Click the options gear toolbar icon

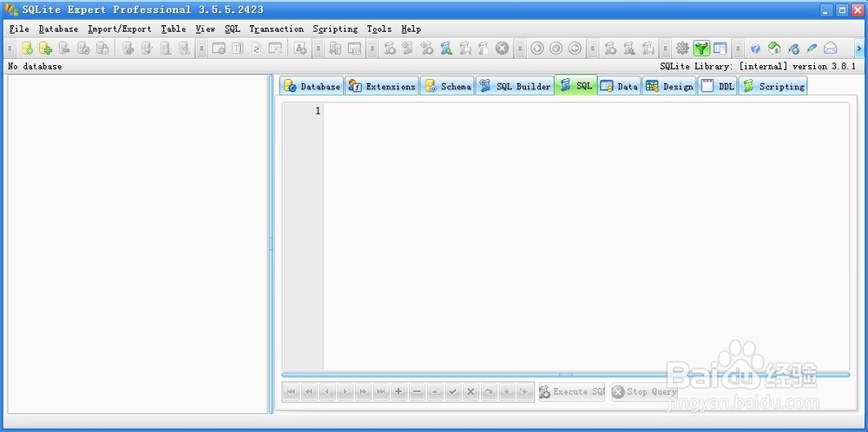pos(682,49)
